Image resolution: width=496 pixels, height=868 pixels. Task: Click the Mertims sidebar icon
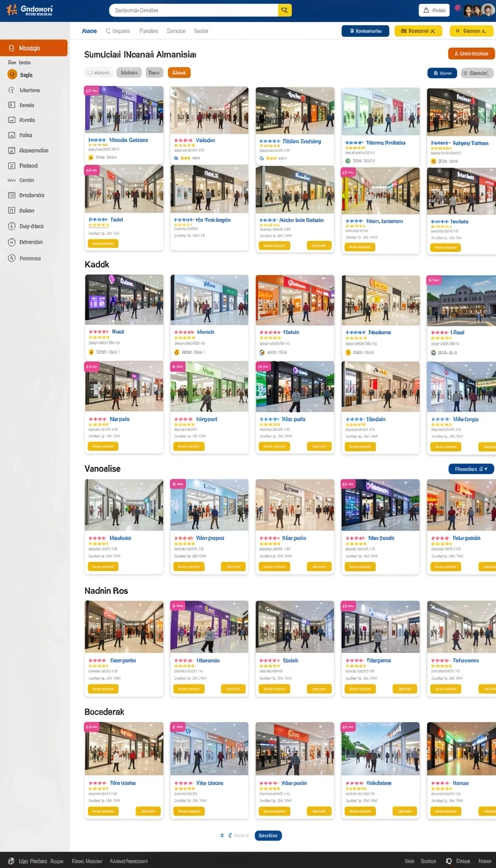(x=12, y=90)
